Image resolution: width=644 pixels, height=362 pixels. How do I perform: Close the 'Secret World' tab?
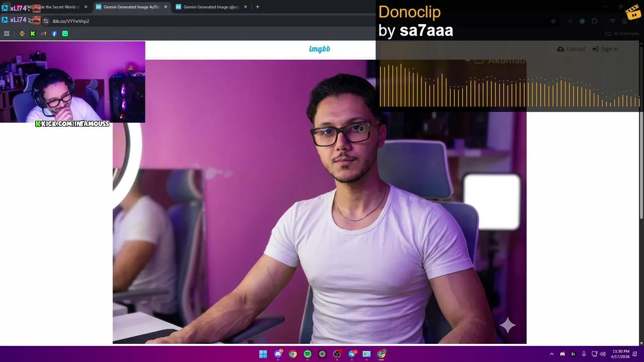click(x=86, y=7)
